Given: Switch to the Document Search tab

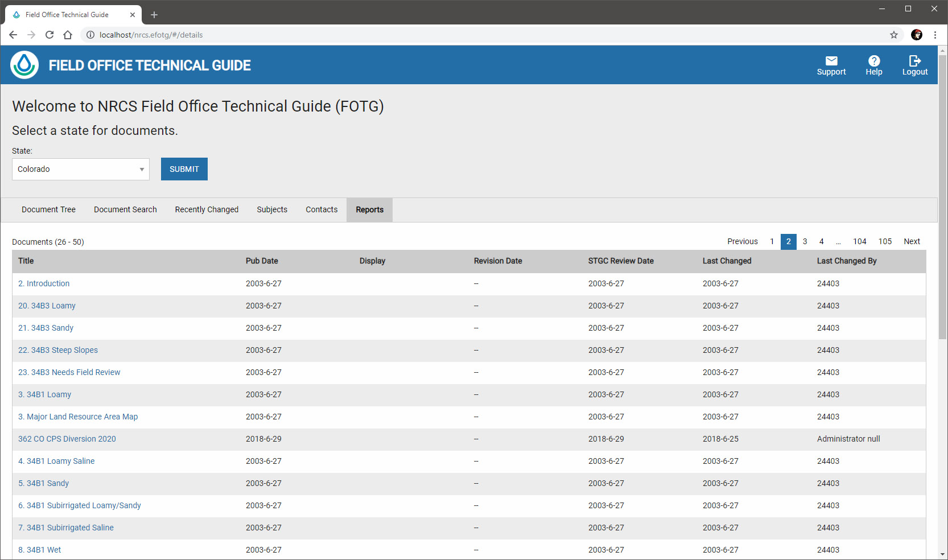Looking at the screenshot, I should [125, 209].
